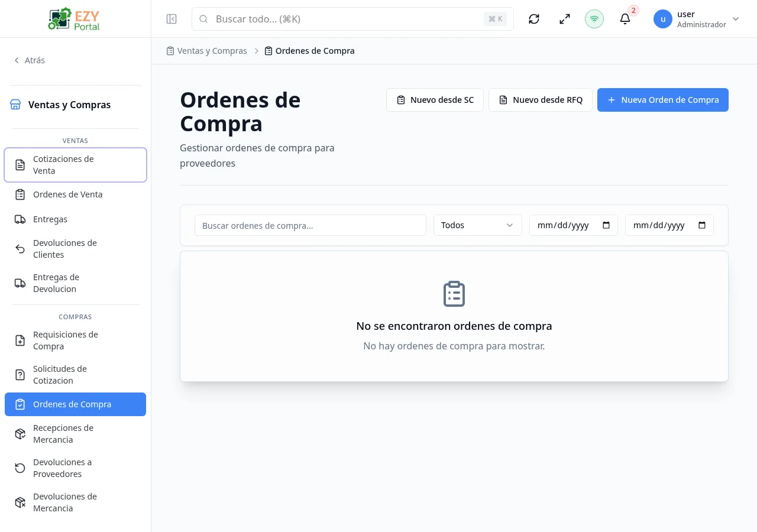Click Solicitudes de Cotizacion question-file icon
Screen dimensions: 757x532
20,375
